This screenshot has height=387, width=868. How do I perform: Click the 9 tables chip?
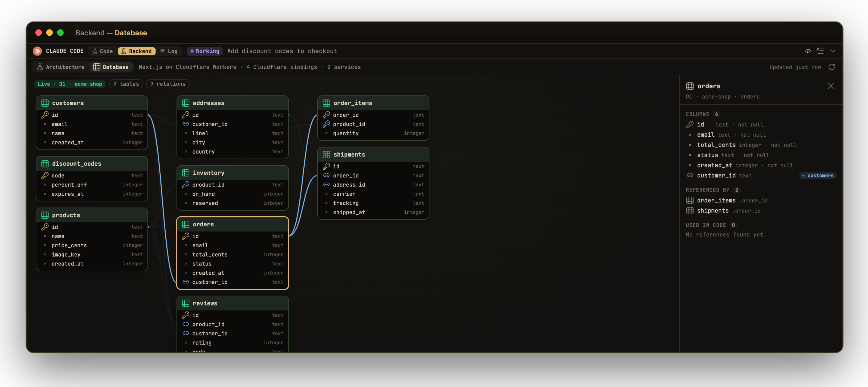(x=126, y=84)
